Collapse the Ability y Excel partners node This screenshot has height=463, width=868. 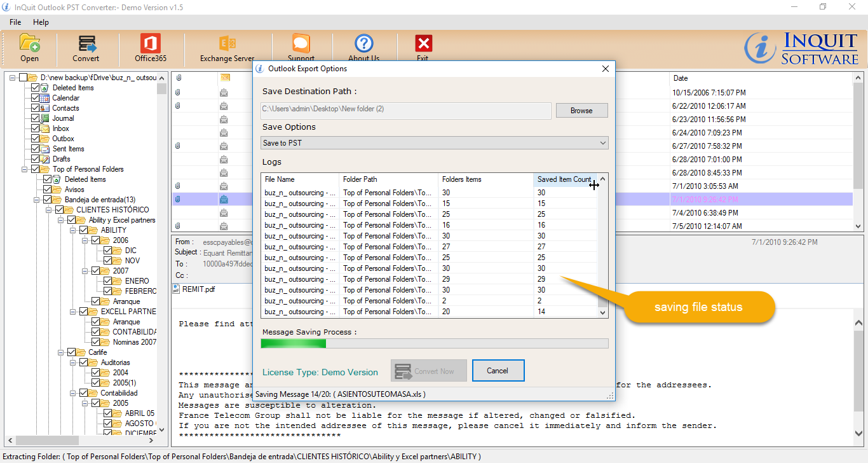point(61,220)
